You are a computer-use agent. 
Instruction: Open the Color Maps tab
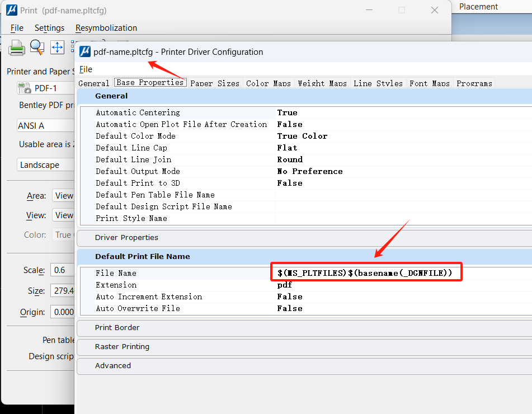click(x=269, y=83)
